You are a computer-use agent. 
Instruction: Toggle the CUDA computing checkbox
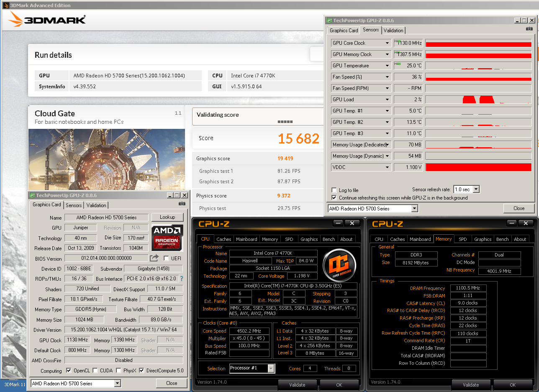[x=95, y=371]
